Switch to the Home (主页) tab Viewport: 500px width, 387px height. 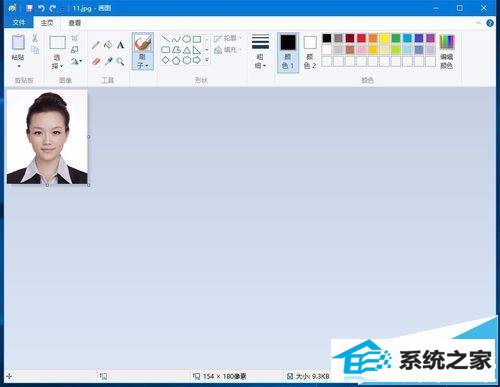[47, 23]
